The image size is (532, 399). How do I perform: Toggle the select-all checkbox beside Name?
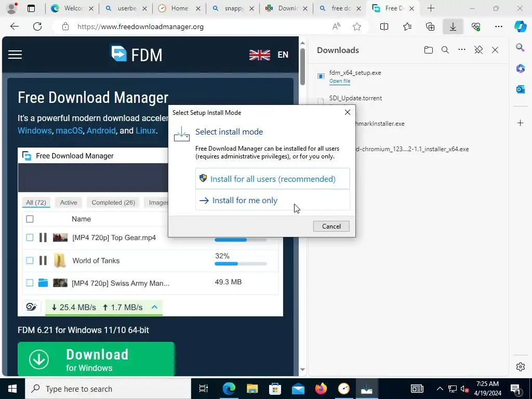[x=30, y=219]
